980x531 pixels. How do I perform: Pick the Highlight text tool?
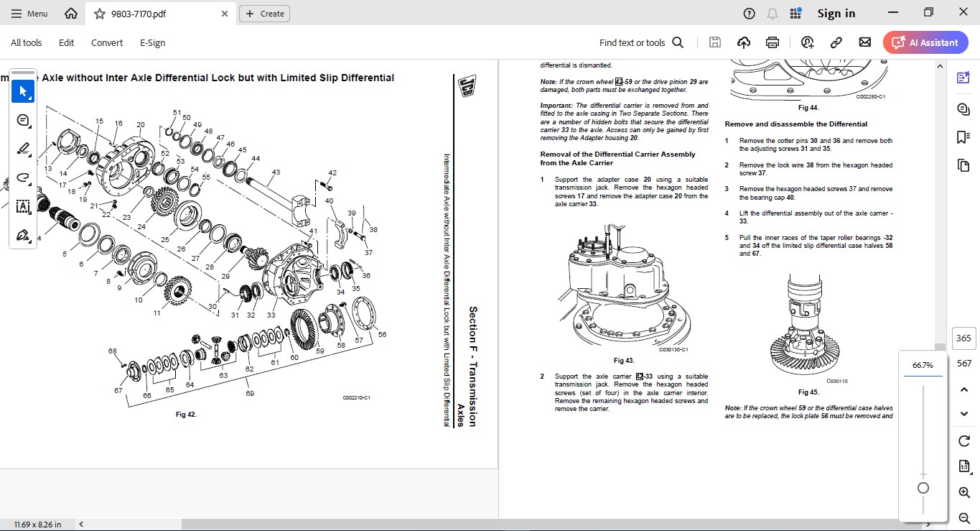click(22, 149)
